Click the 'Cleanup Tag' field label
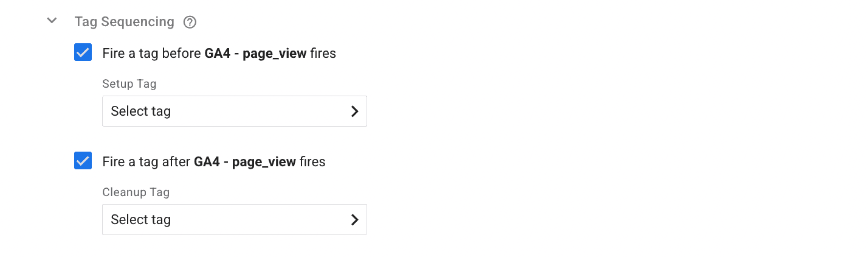Viewport: 868px width, 257px height. [x=136, y=192]
